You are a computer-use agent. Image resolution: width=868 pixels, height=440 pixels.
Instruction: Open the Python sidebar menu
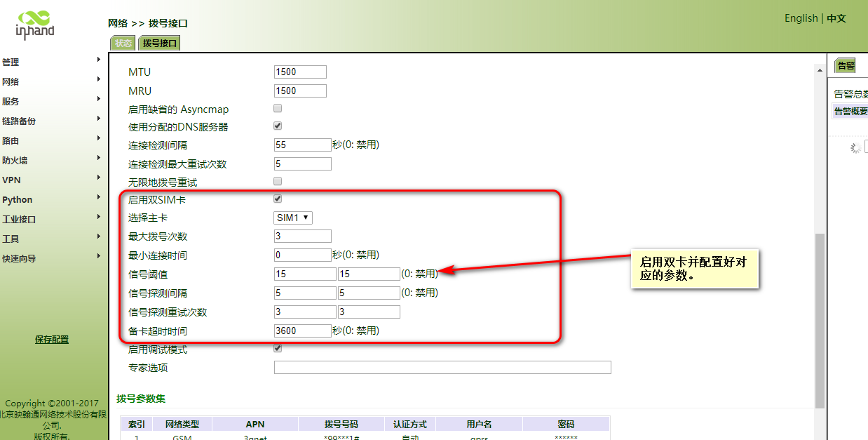[18, 200]
